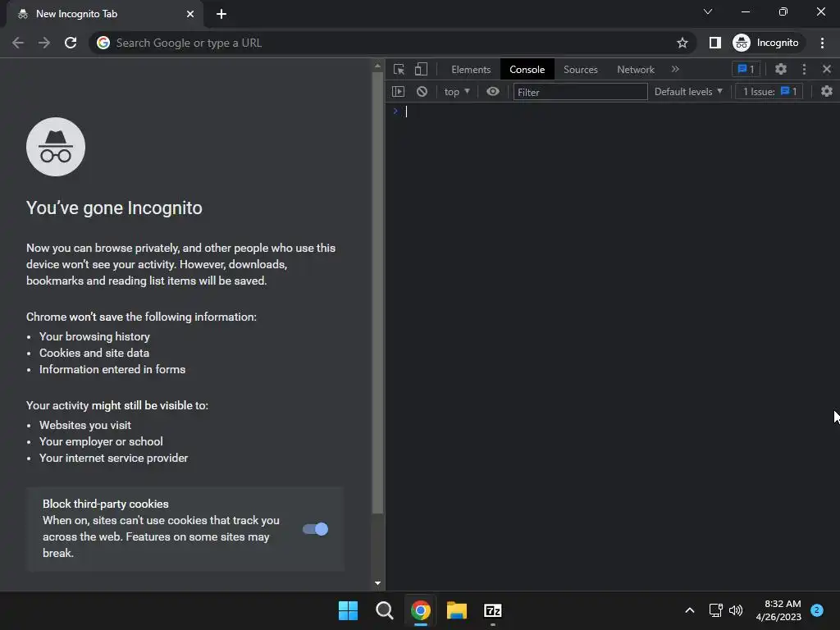Open a new tab with plus button
840x630 pixels.
[221, 14]
